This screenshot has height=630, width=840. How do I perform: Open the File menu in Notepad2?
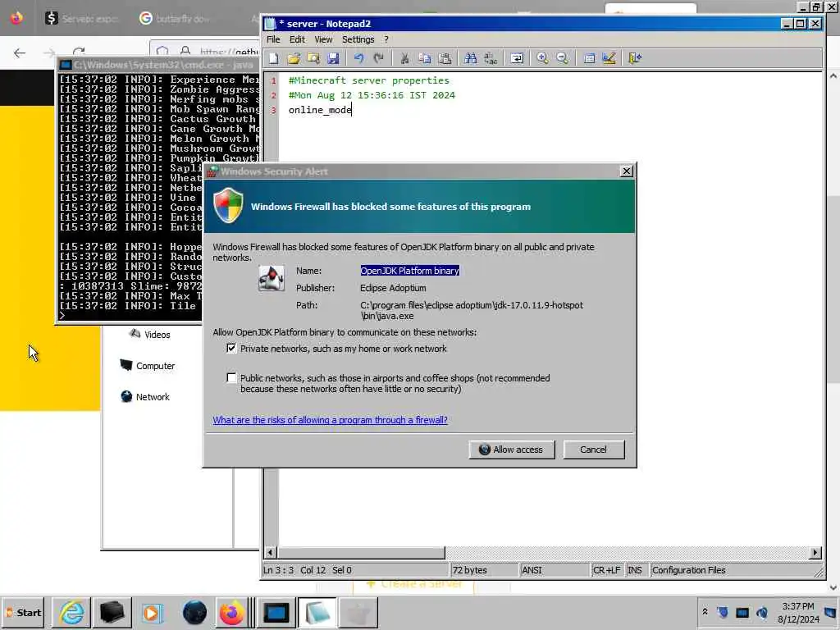(273, 39)
